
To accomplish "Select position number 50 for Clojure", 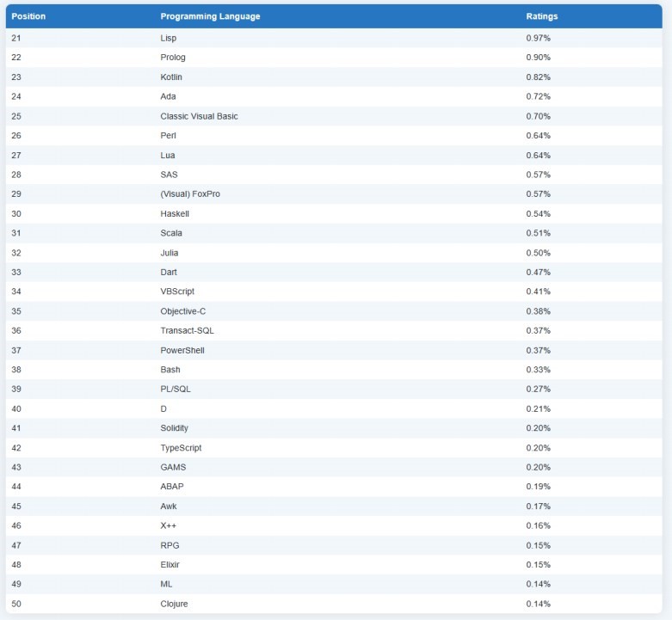I will [x=16, y=604].
